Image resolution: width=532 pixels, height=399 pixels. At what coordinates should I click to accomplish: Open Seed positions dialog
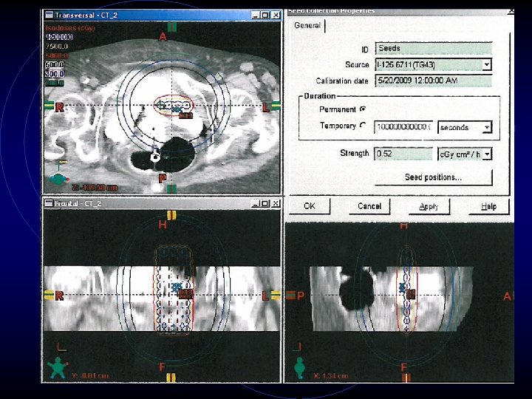tap(433, 177)
